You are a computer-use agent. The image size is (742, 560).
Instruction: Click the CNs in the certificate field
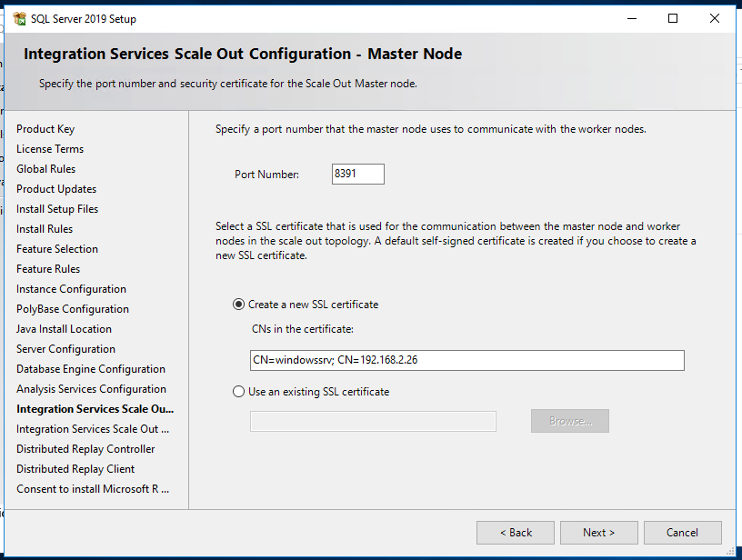tap(466, 360)
